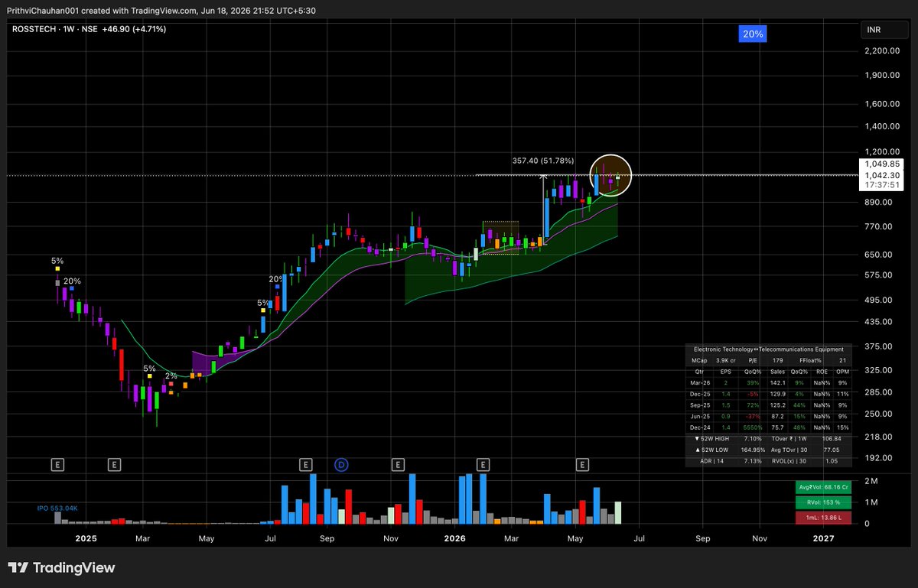
Task: Click the 5550% QoQ value for Dec-24
Action: coord(753,427)
